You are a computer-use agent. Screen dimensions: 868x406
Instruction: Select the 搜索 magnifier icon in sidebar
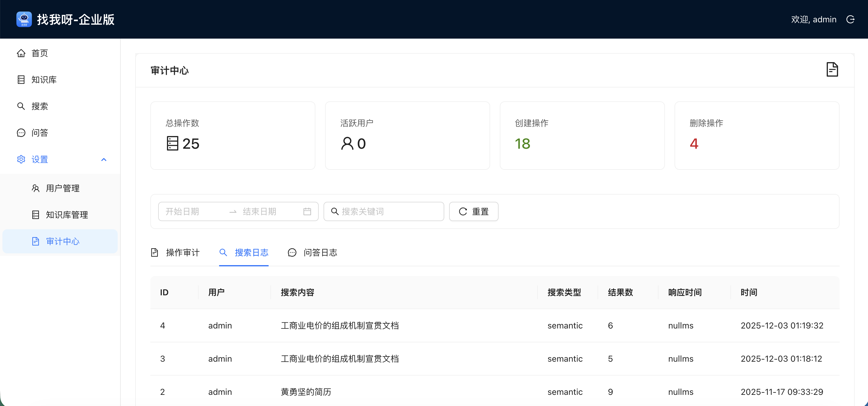pos(21,106)
